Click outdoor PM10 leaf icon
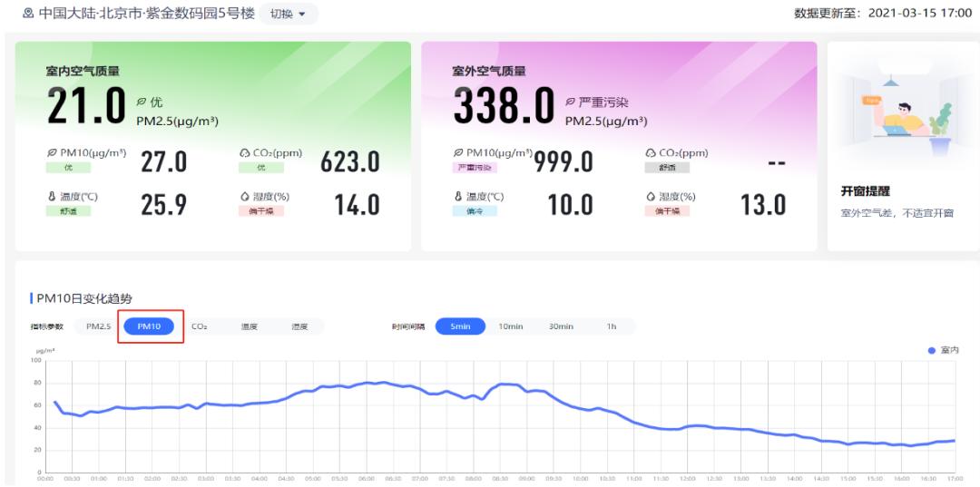Image resolution: width=980 pixels, height=487 pixels. click(x=458, y=153)
